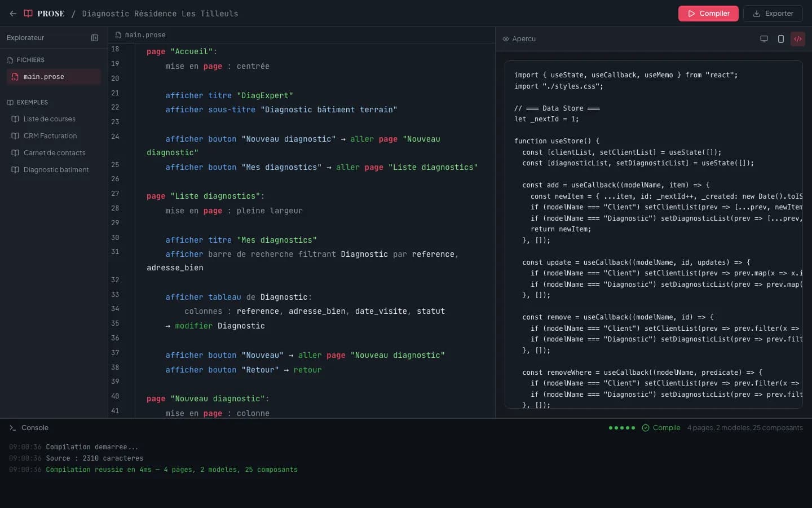Click the book icon beside Carnet de contacts
This screenshot has width=812, height=508.
coord(15,153)
